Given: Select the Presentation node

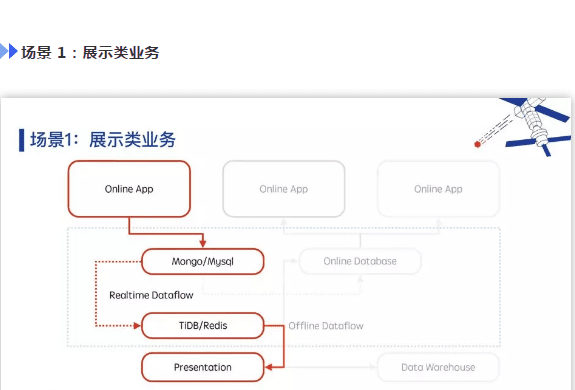Looking at the screenshot, I should 202,367.
